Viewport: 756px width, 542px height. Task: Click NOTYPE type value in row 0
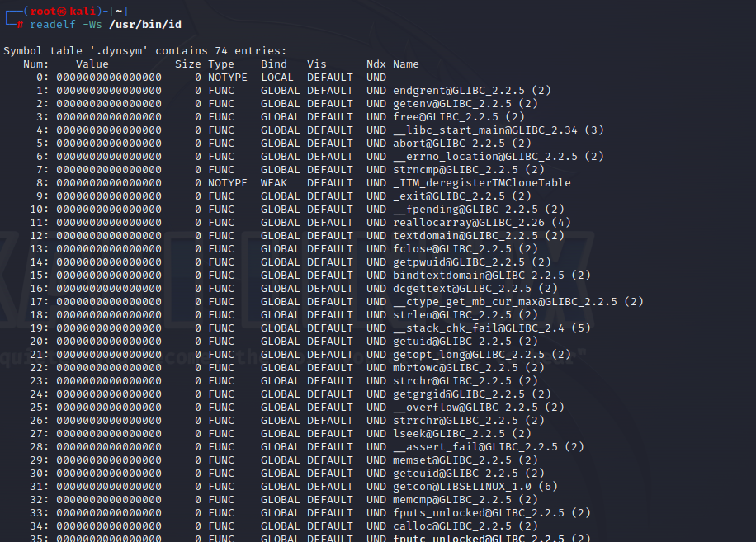point(228,77)
